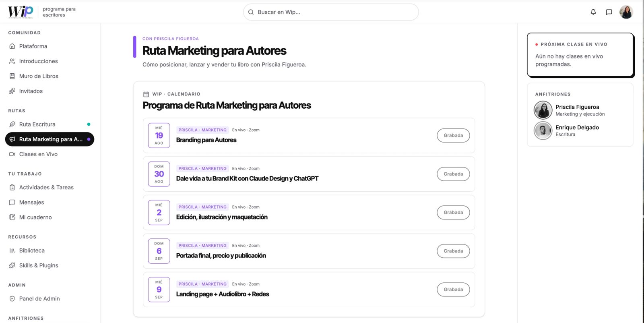The image size is (644, 323).
Task: Click the Mensajes speech bubble icon
Action: (12, 202)
